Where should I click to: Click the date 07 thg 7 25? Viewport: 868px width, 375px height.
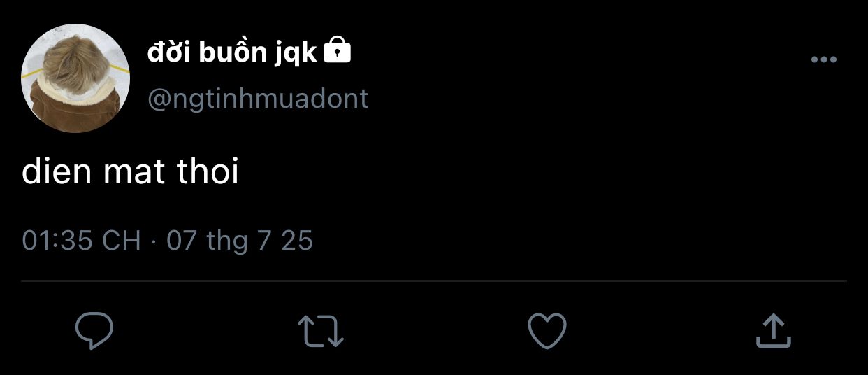[240, 241]
